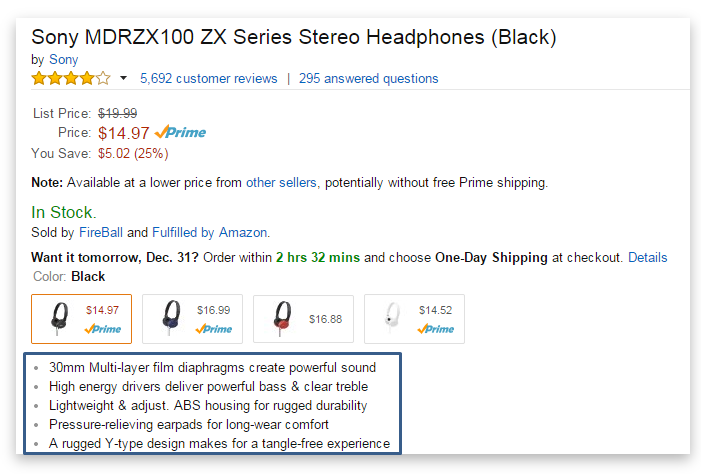Click the Prime badge in blue option
Screen dimensions: 701x474
pos(214,329)
